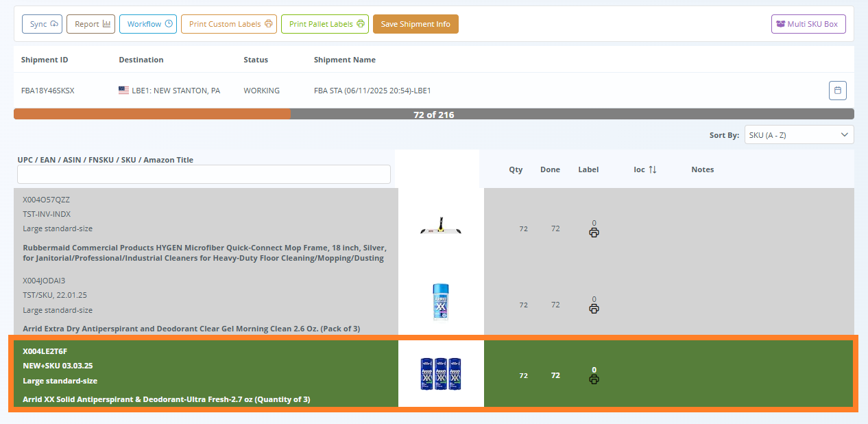Click the Save Shipment Info button
Image resolution: width=868 pixels, height=424 pixels.
415,23
